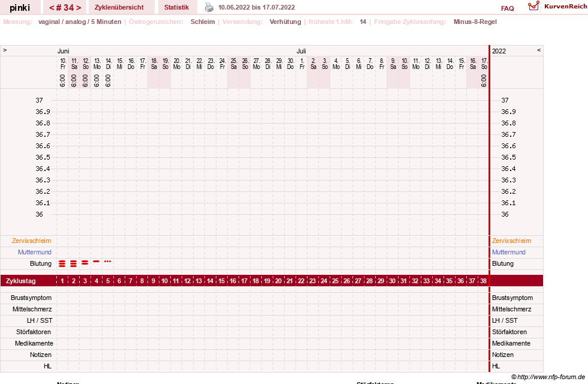Image resolution: width=588 pixels, height=384 pixels.
Task: Click the spotting dots on cycle day 5
Action: pyautogui.click(x=108, y=261)
